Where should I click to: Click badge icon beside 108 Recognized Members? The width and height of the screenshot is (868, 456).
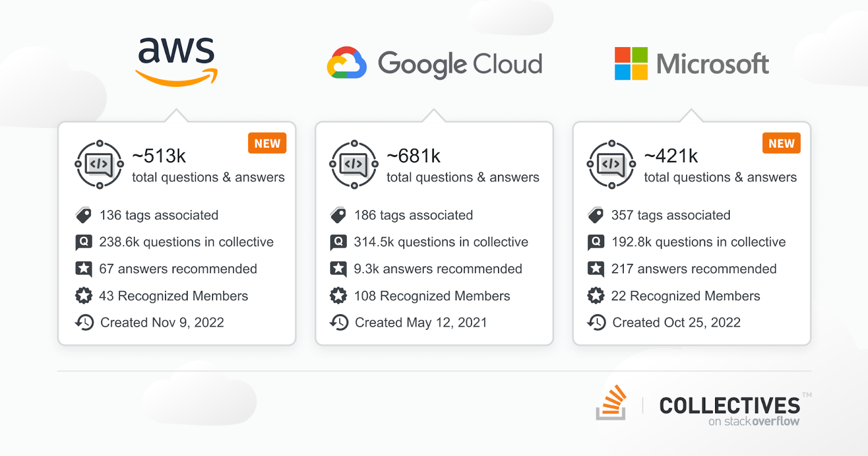click(x=338, y=296)
